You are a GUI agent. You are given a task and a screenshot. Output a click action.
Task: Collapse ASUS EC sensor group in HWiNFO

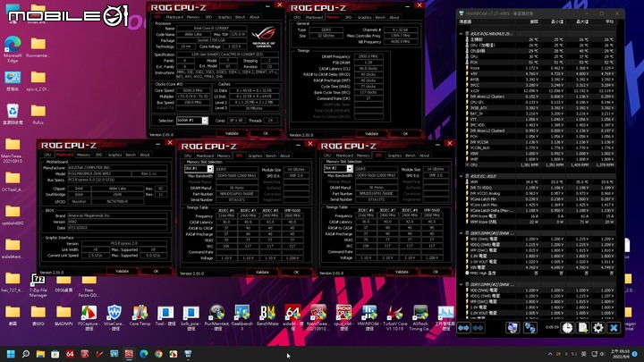461,176
